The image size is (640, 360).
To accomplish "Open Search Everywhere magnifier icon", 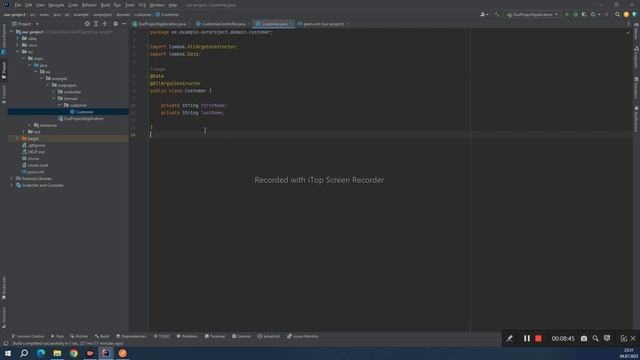I will [617, 14].
